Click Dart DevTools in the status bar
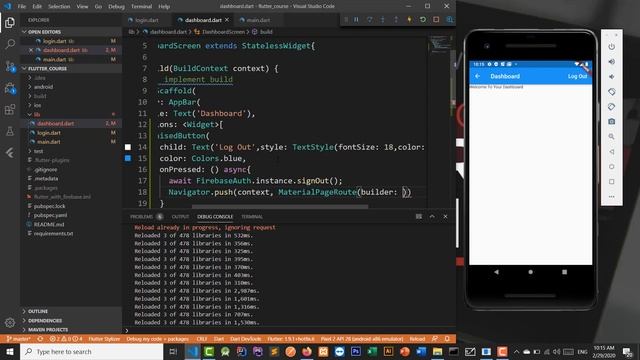The image size is (640, 360). pyautogui.click(x=245, y=339)
